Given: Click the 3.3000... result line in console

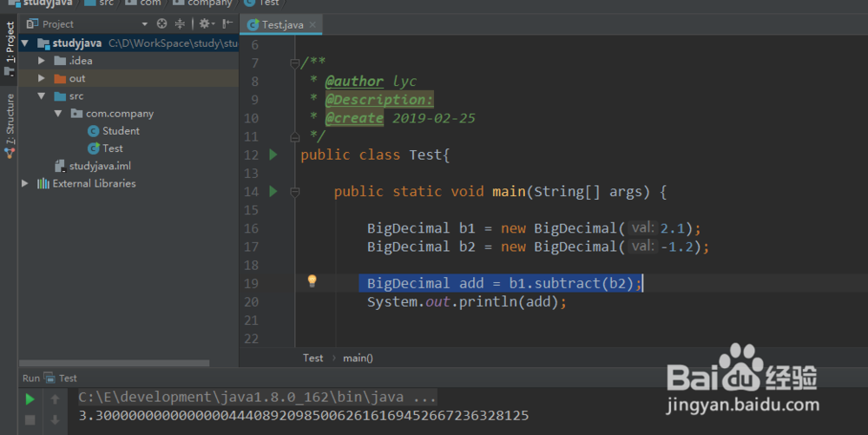Looking at the screenshot, I should (303, 416).
